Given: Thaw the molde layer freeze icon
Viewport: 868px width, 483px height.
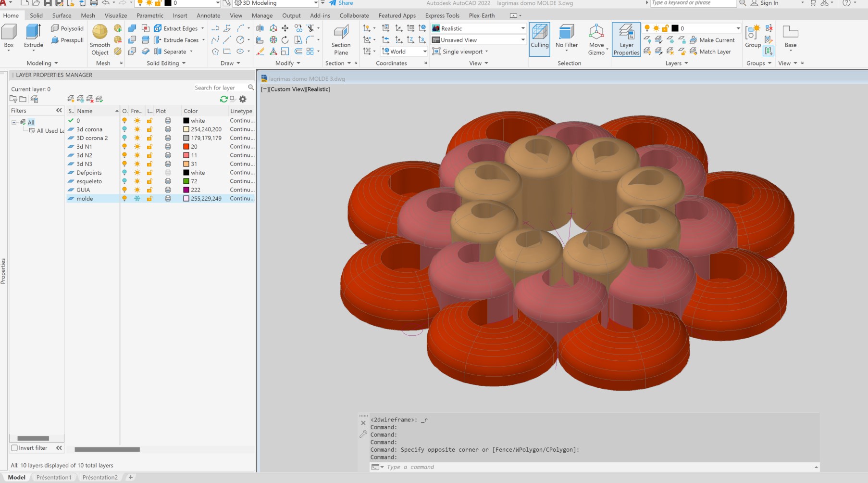Looking at the screenshot, I should pyautogui.click(x=137, y=199).
